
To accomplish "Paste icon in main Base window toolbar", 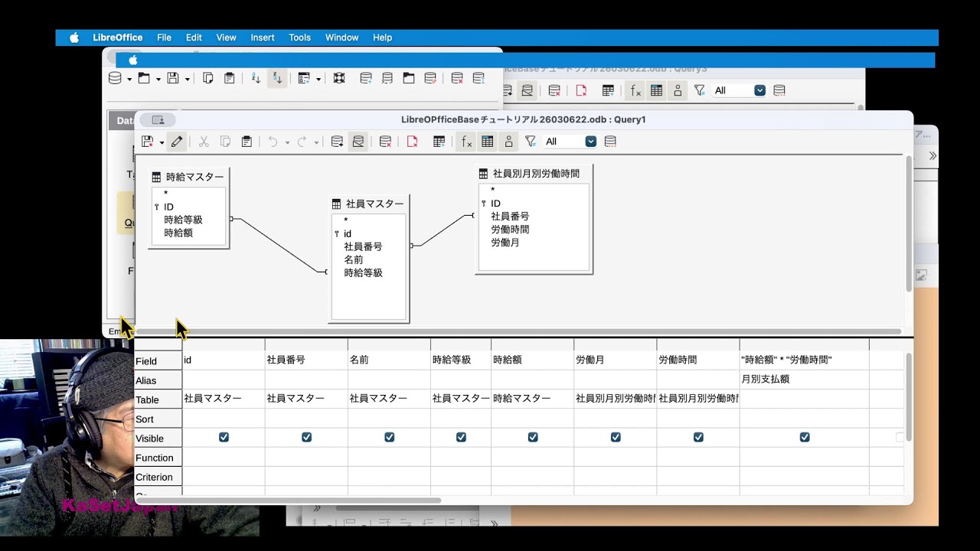I will coord(229,78).
